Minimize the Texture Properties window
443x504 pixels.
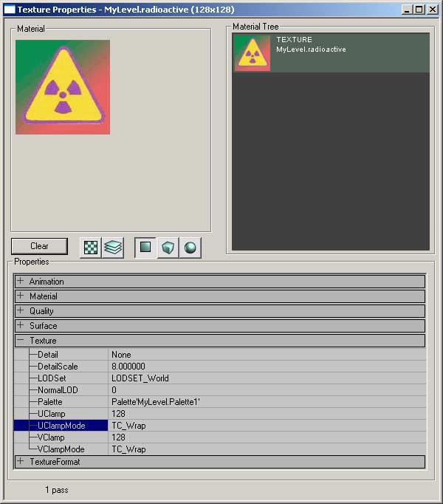(x=407, y=10)
